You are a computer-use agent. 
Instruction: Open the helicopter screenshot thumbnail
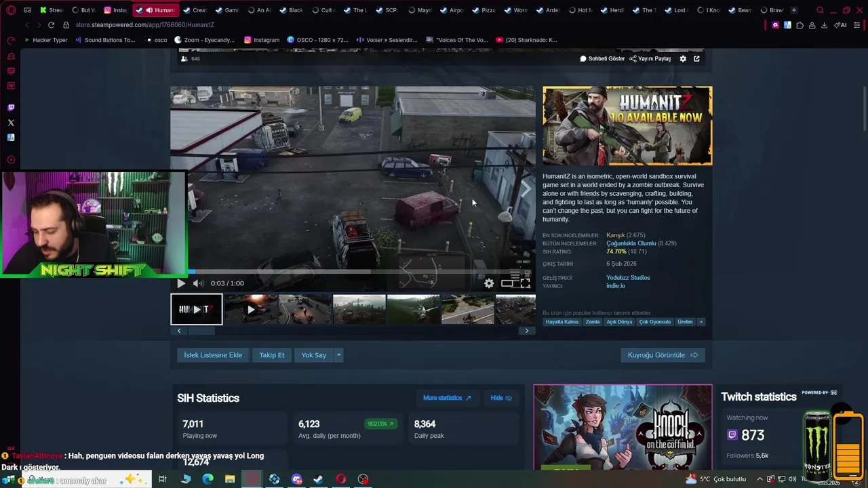coord(414,309)
